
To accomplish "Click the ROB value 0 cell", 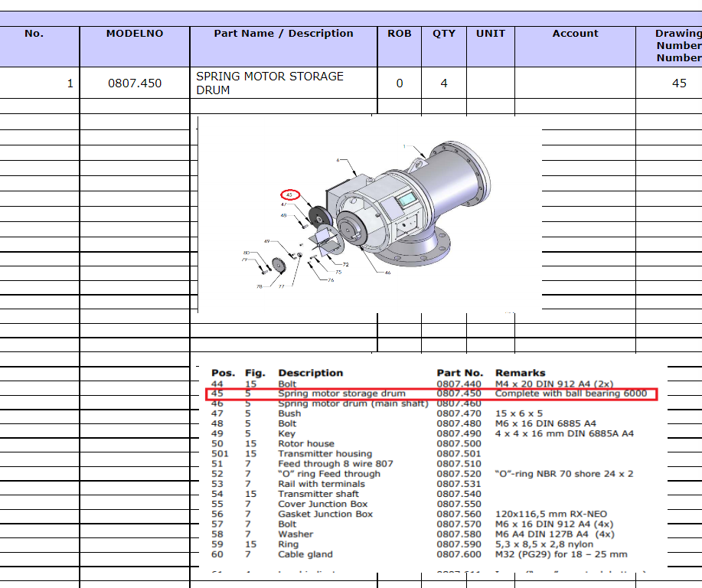I will [399, 83].
